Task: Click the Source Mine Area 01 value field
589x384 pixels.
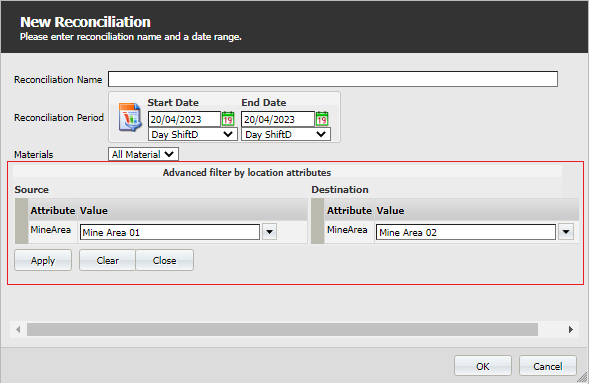Action: point(169,232)
